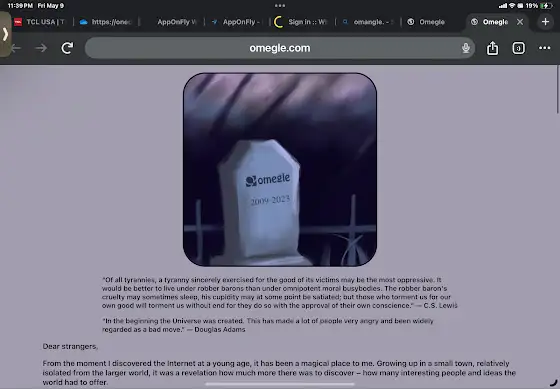Switch to the https://onec tab
Viewport: 560px width, 389px height.
point(106,22)
